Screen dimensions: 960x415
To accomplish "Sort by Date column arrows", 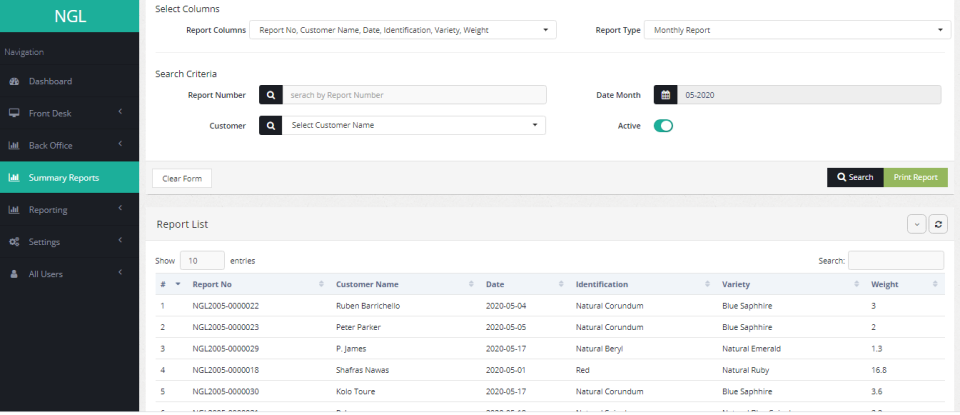I will point(561,285).
